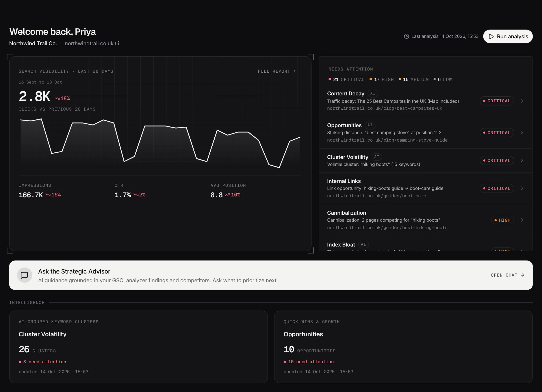Click the AI badge beside Content Decay
This screenshot has height=392, width=542.
pos(373,93)
